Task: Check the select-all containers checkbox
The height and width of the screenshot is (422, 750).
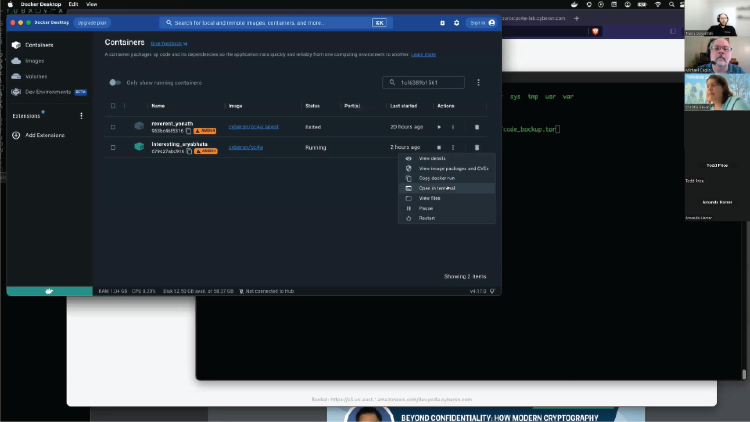Action: pos(113,106)
